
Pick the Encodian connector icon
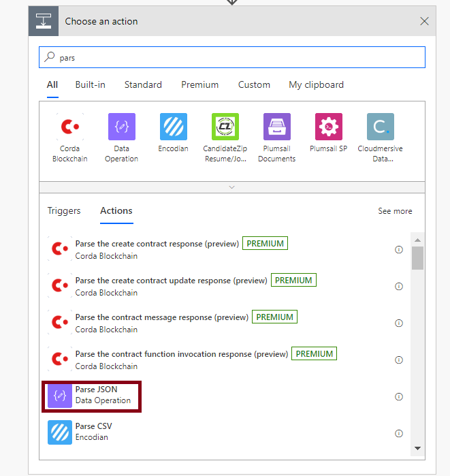point(174,127)
